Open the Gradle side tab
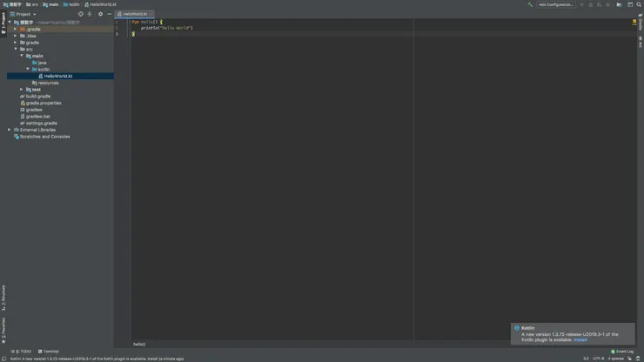 coord(641,22)
